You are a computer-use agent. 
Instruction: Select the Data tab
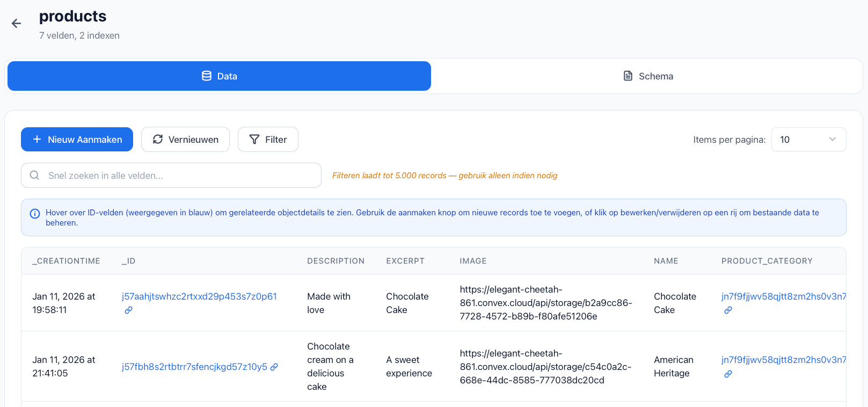[x=219, y=76]
